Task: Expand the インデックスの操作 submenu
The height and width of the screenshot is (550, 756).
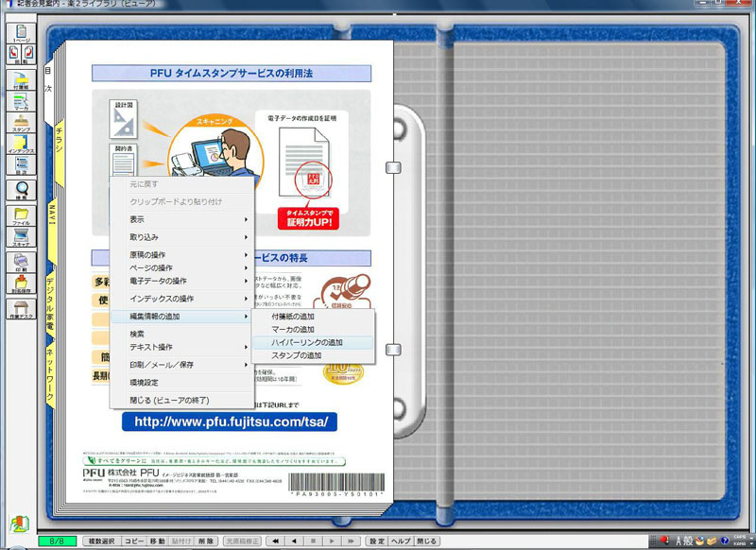Action: tap(182, 299)
